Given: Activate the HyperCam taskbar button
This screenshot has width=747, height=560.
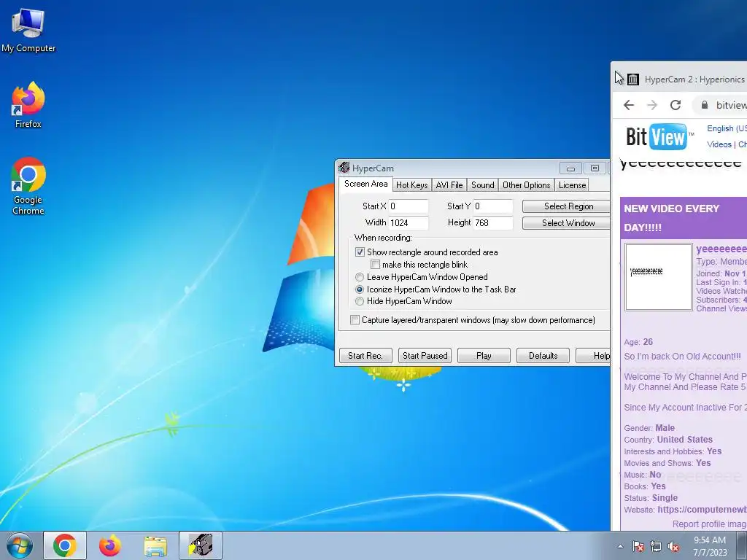Looking at the screenshot, I should point(201,545).
